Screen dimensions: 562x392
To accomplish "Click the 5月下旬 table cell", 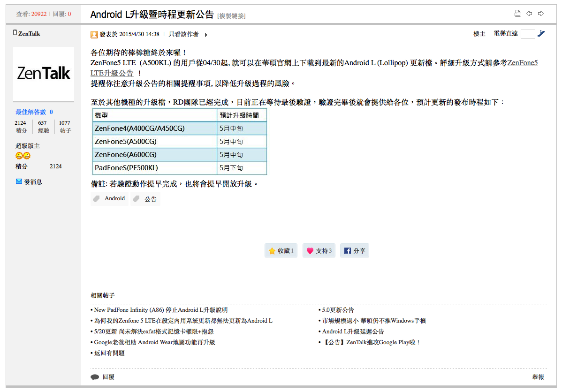I will pos(242,168).
